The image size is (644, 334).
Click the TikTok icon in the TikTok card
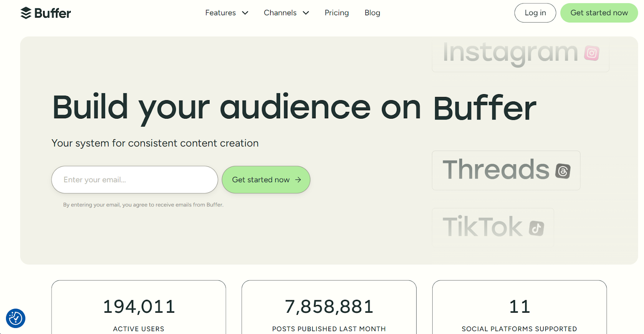(537, 228)
